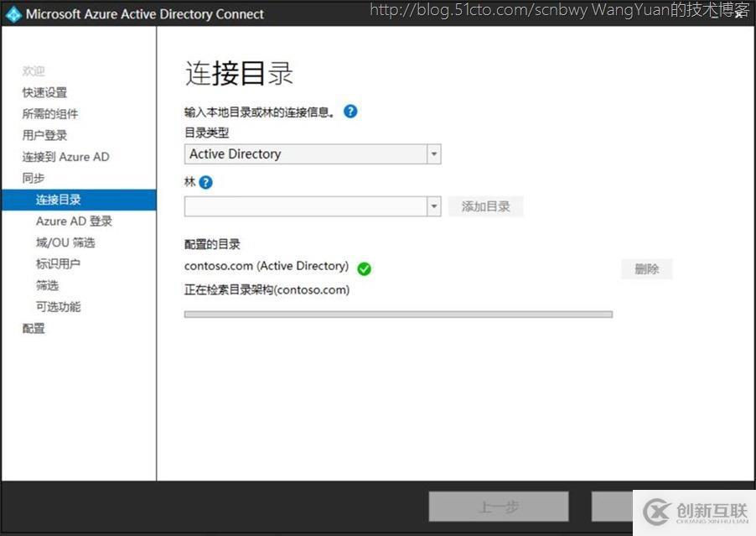Click the schema retrieval progress bar

[x=398, y=314]
